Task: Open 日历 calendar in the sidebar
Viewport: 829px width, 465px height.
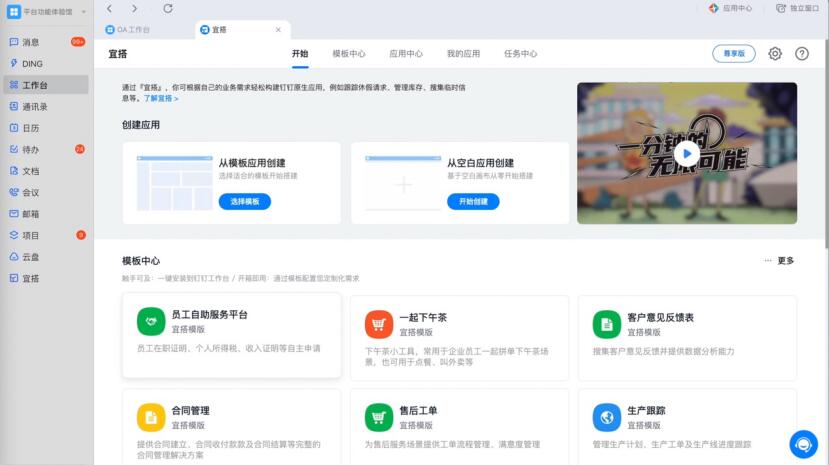Action: click(46, 128)
